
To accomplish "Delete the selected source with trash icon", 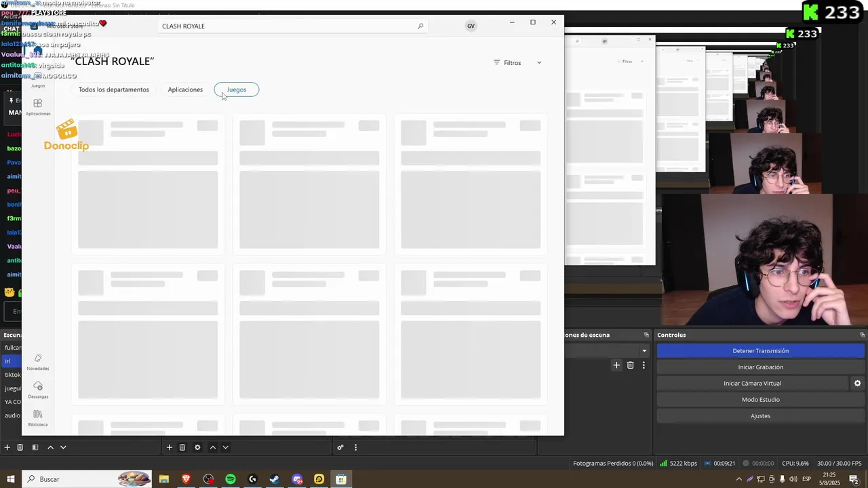I will click(x=182, y=447).
